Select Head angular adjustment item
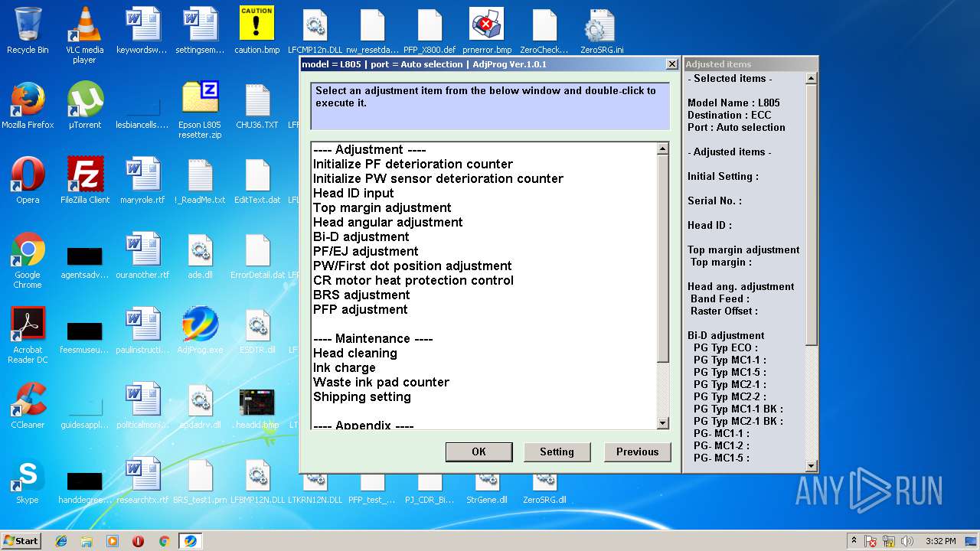This screenshot has width=980, height=551. point(387,222)
